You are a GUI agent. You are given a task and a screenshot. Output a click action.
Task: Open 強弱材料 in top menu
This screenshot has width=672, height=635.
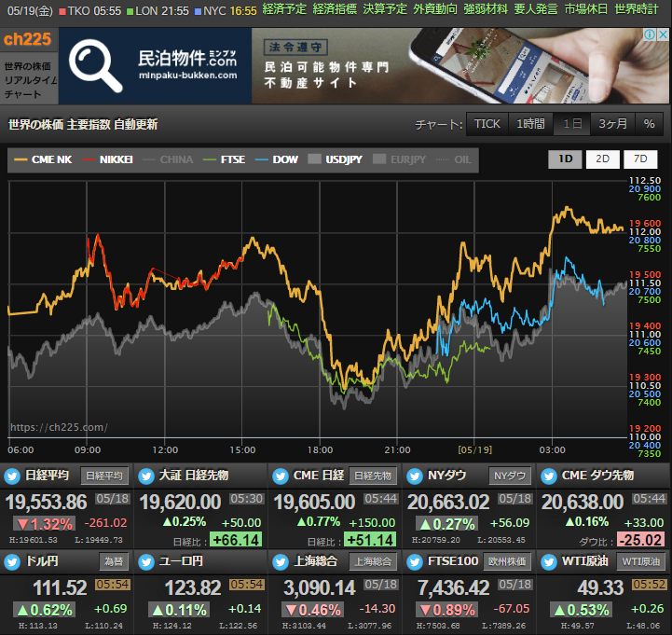coord(486,9)
